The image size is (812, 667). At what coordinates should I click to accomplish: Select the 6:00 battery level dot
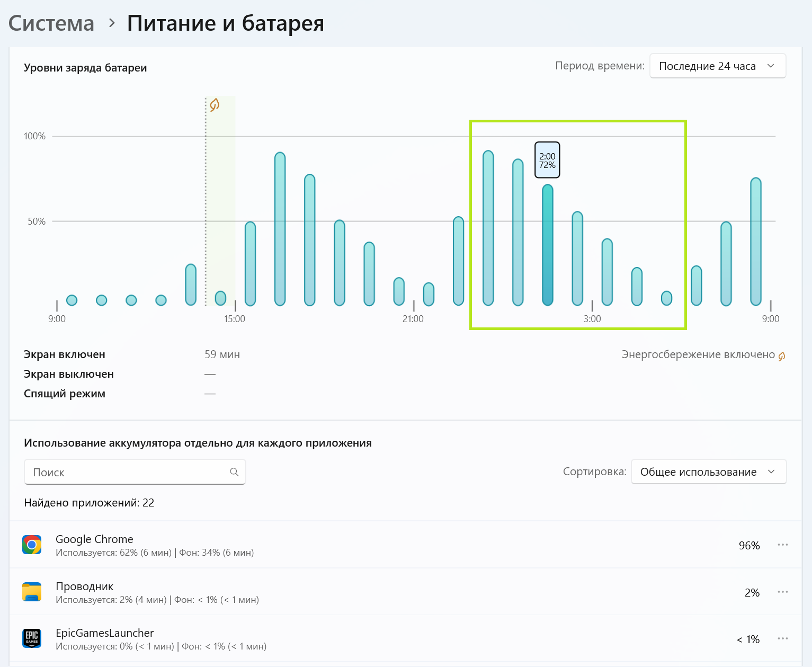tap(667, 298)
